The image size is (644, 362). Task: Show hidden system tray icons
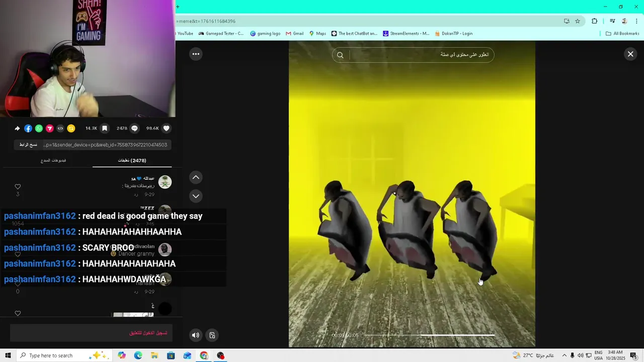[x=564, y=355]
